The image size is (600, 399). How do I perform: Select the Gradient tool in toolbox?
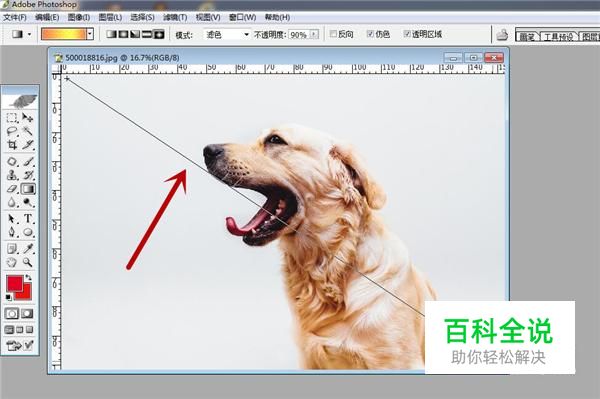pyautogui.click(x=28, y=189)
